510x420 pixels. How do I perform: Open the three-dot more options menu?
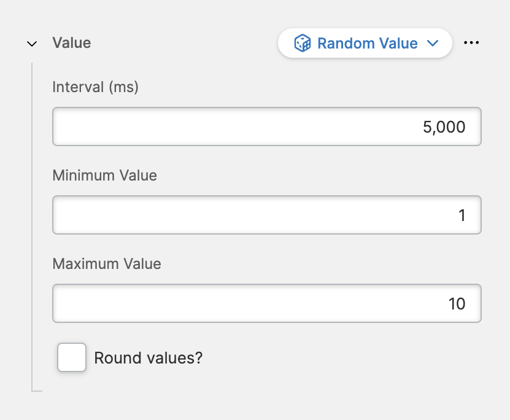(x=471, y=43)
